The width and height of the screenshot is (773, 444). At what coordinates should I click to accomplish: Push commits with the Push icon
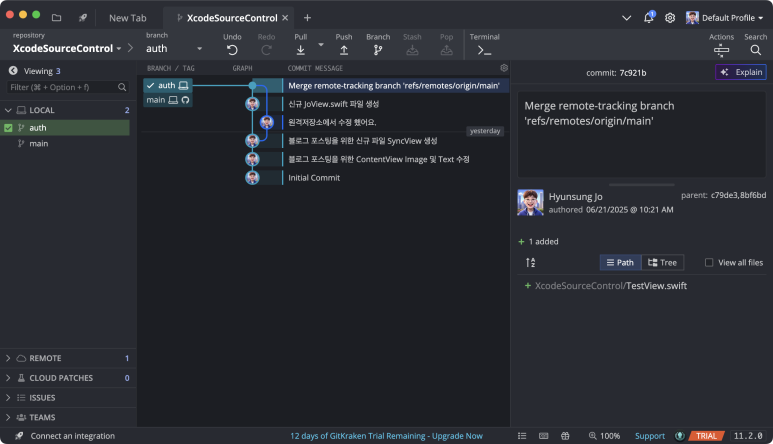coord(344,50)
